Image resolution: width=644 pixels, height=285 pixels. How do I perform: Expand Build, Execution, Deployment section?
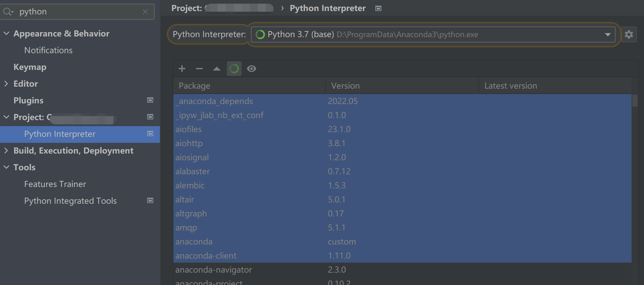(6, 151)
